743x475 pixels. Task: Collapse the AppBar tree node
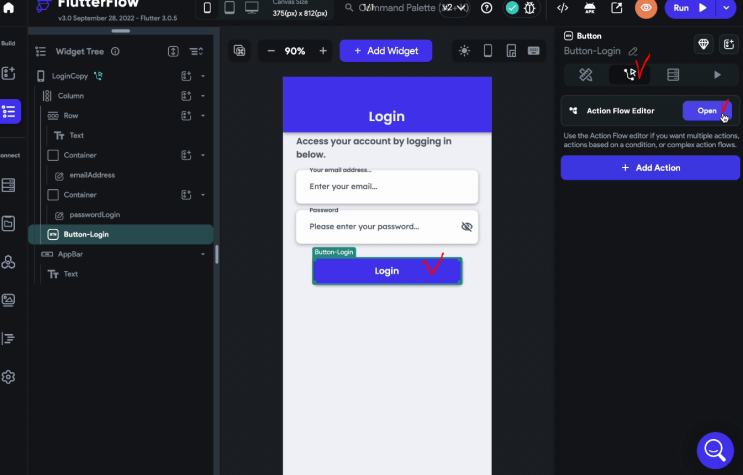(x=203, y=254)
